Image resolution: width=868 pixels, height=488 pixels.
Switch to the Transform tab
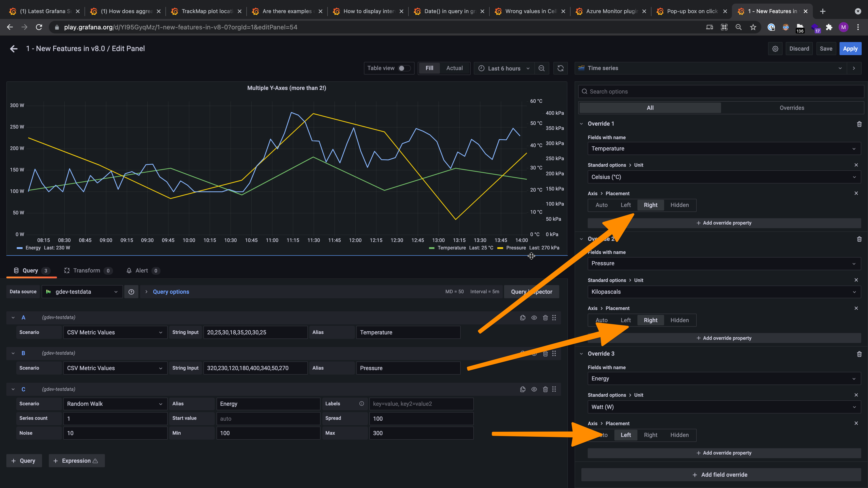87,270
